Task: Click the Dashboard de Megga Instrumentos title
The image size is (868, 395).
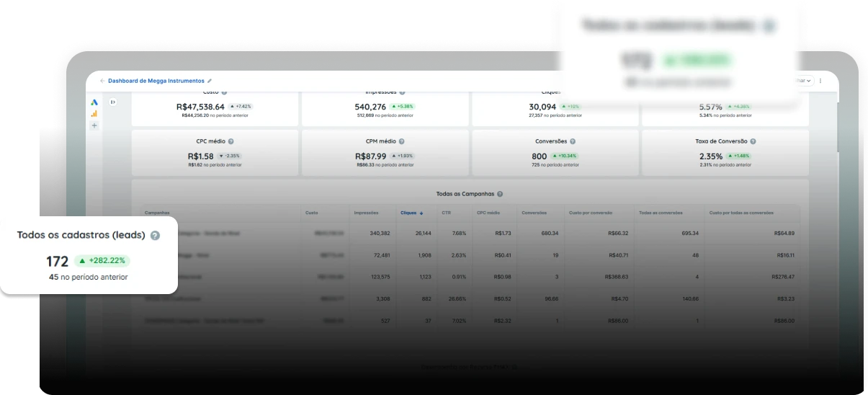Action: tap(156, 81)
